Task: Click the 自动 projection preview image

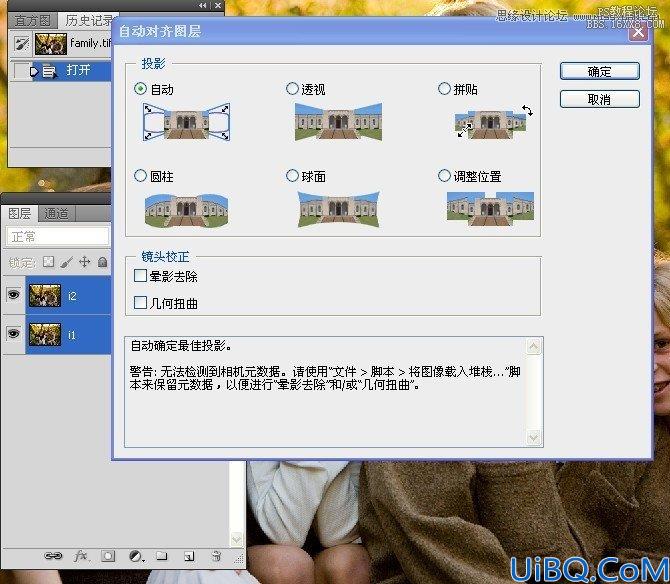Action: click(186, 122)
